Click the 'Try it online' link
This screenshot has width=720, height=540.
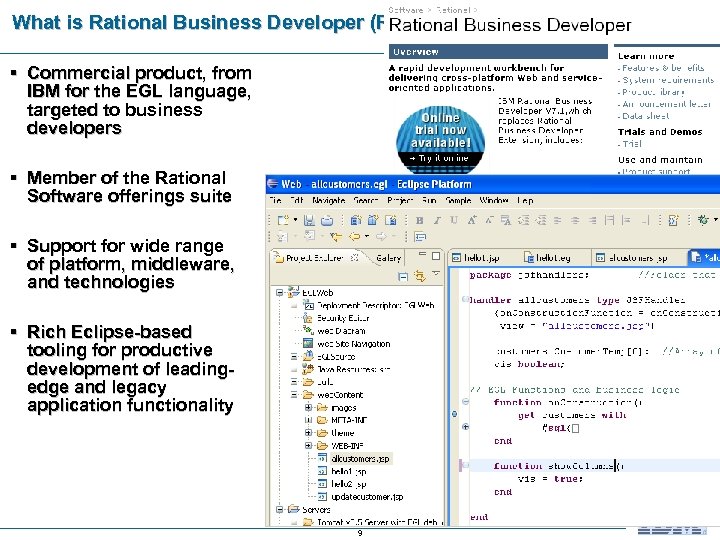tap(440, 158)
